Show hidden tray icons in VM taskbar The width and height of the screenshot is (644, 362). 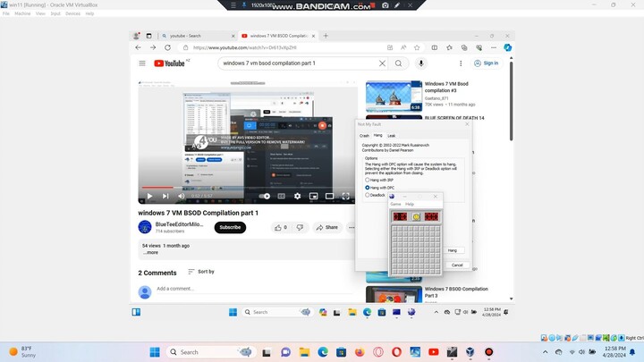pos(436,312)
